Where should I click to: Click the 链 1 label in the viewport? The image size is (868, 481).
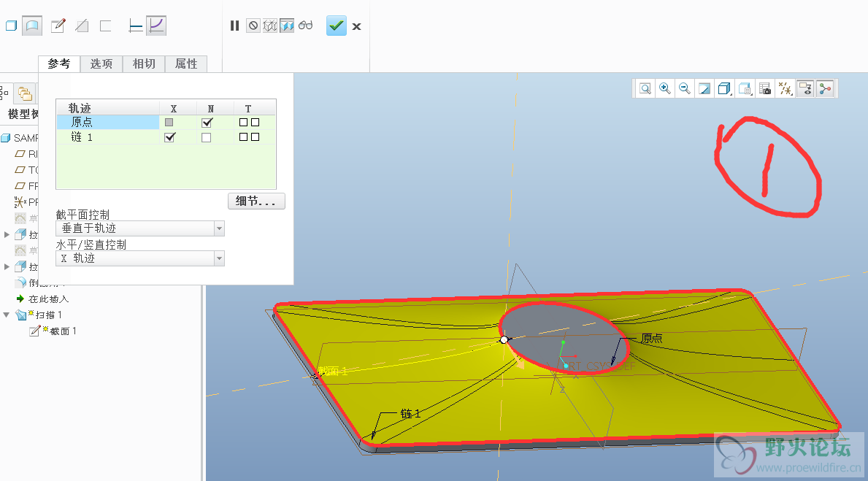(410, 413)
